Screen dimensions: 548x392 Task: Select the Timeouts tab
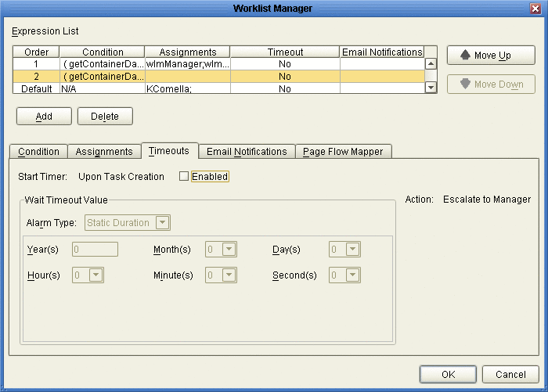coord(170,151)
